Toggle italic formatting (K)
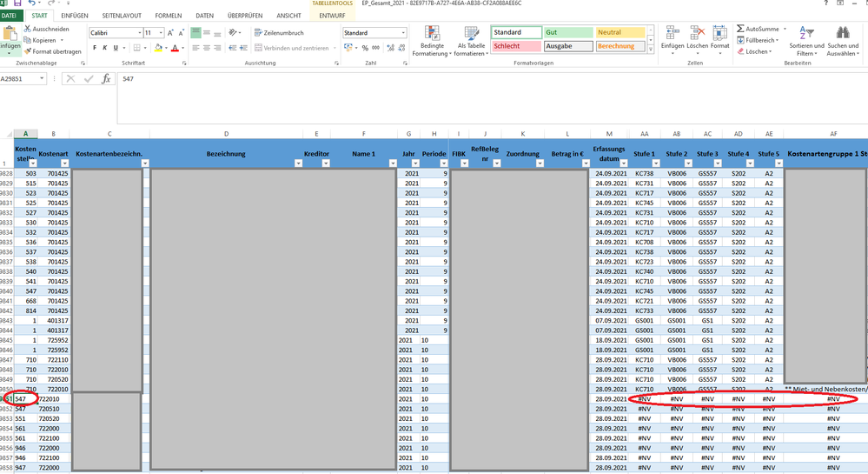Image resolution: width=868 pixels, height=474 pixels. click(105, 48)
